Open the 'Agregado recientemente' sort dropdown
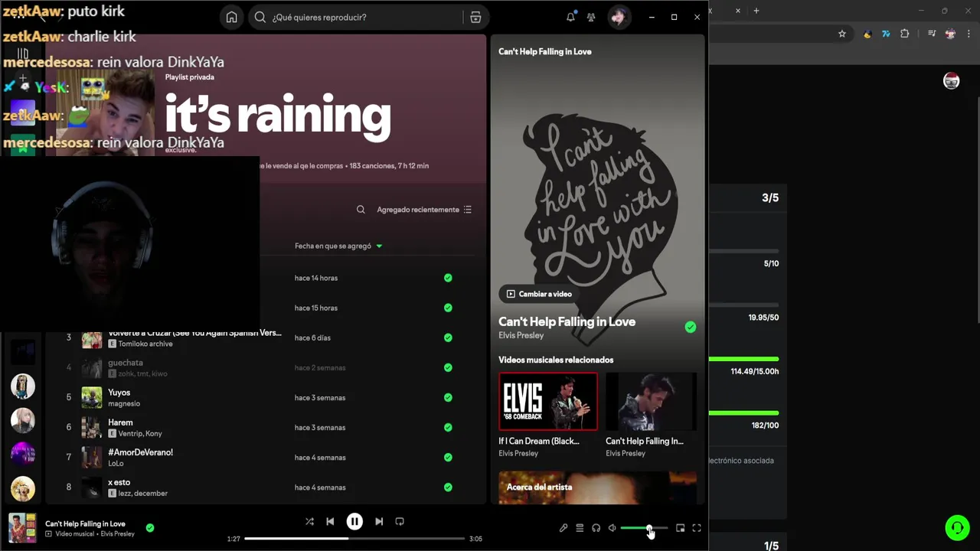This screenshot has height=551, width=980. click(x=424, y=210)
